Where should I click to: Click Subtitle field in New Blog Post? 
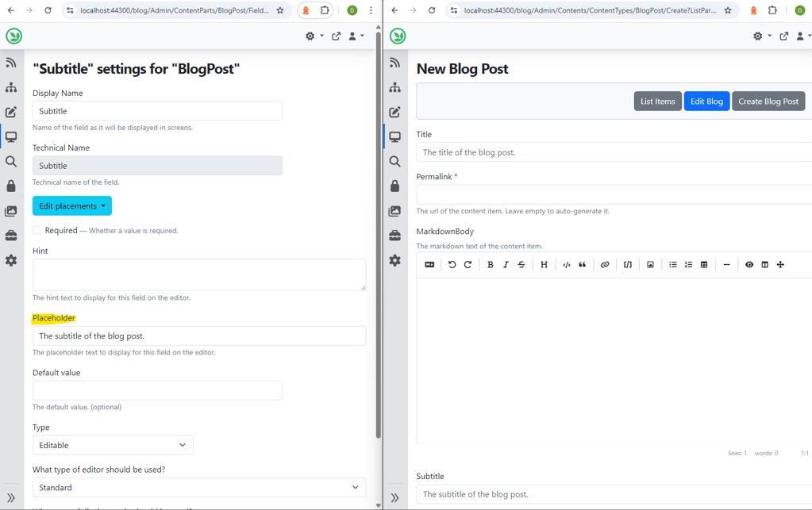coord(614,494)
